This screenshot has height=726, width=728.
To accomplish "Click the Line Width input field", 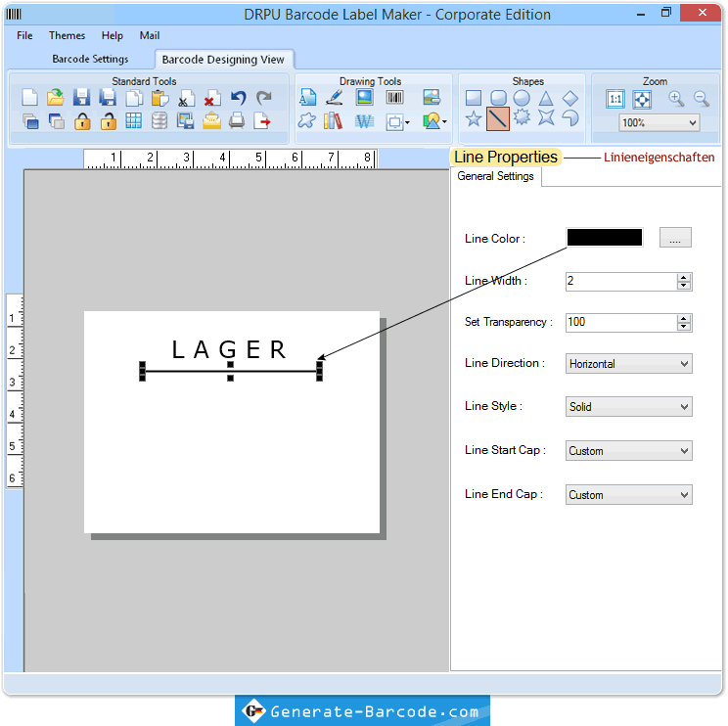I will pos(621,282).
